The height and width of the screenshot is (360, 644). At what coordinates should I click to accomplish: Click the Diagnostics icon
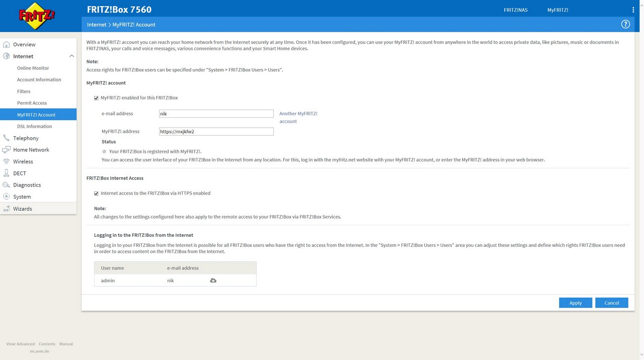tap(7, 185)
